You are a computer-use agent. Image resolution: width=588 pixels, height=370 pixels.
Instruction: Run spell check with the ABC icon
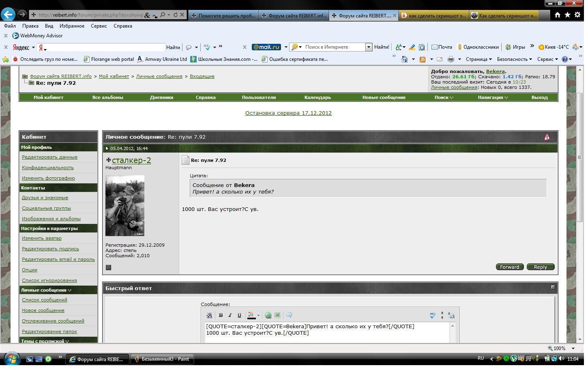pos(433,315)
